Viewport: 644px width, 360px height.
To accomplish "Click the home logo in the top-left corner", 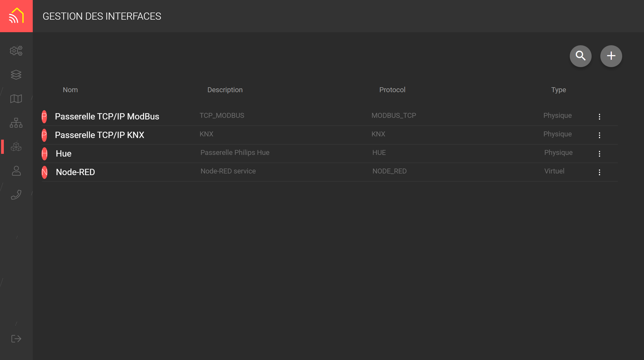I will (16, 15).
